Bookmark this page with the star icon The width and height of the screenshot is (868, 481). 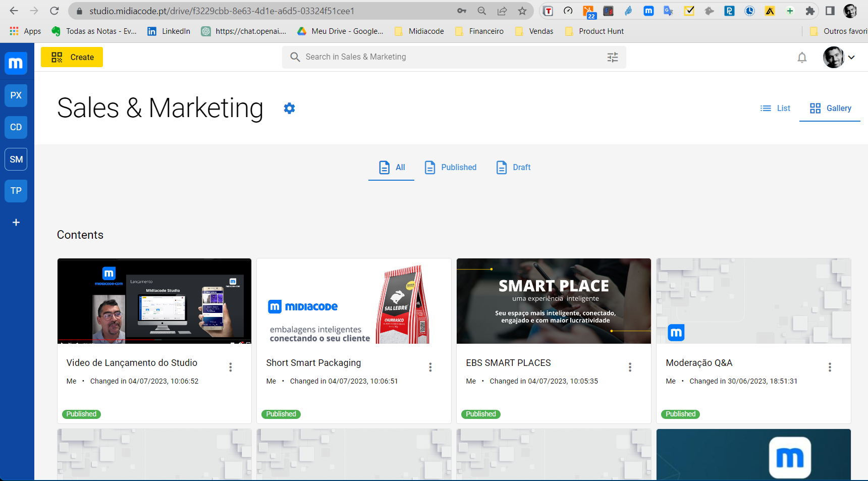pyautogui.click(x=522, y=11)
